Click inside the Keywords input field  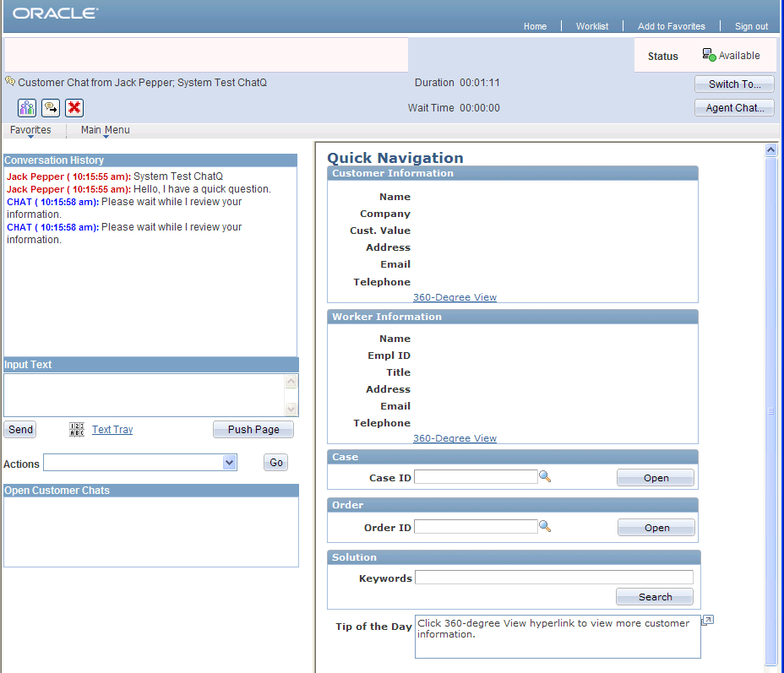(x=553, y=577)
